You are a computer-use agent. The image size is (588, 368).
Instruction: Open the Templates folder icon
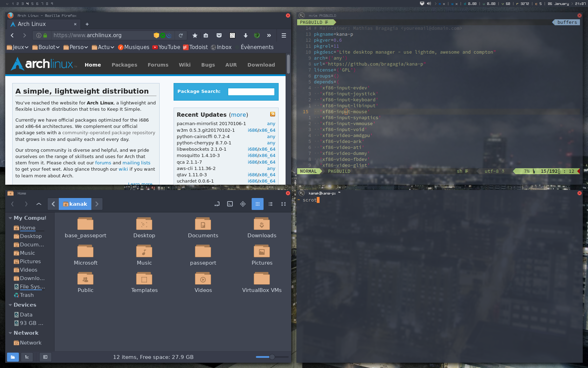[144, 279]
